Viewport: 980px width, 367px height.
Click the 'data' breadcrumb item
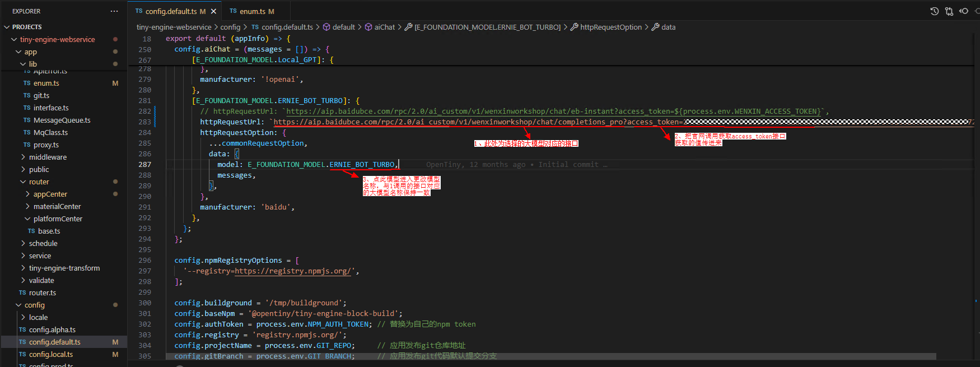[x=668, y=27]
